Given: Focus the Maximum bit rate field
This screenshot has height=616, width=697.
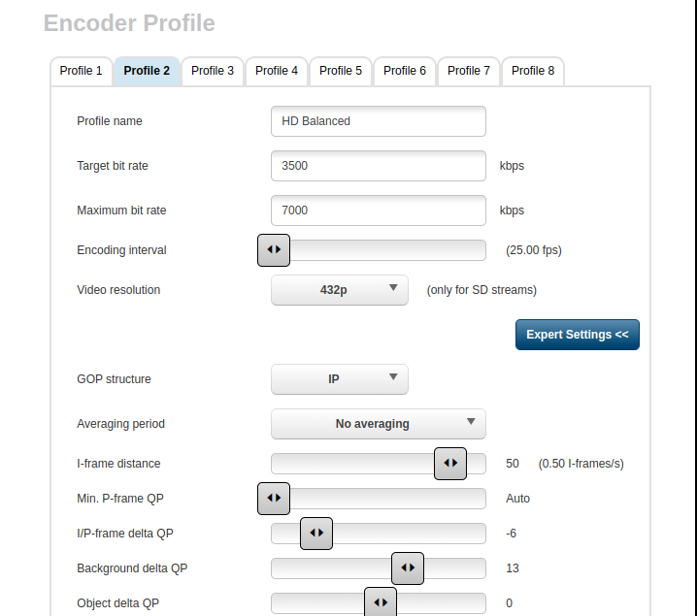Looking at the screenshot, I should click(x=378, y=211).
